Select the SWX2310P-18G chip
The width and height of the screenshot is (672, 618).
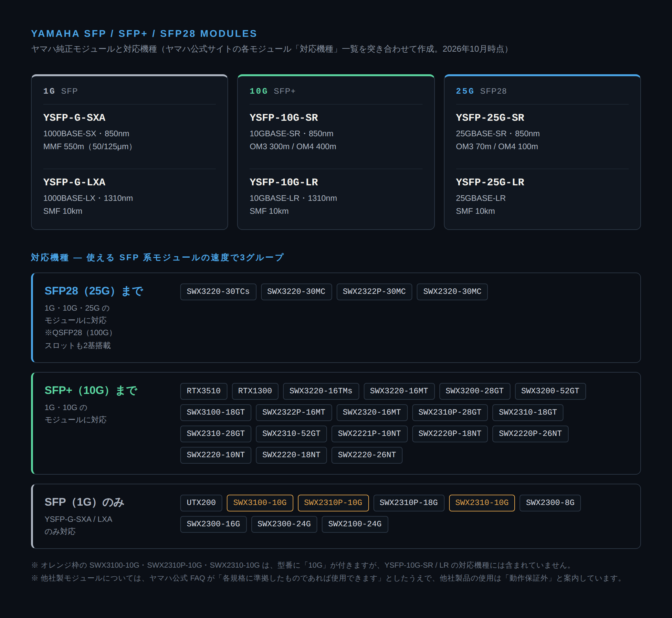(409, 503)
